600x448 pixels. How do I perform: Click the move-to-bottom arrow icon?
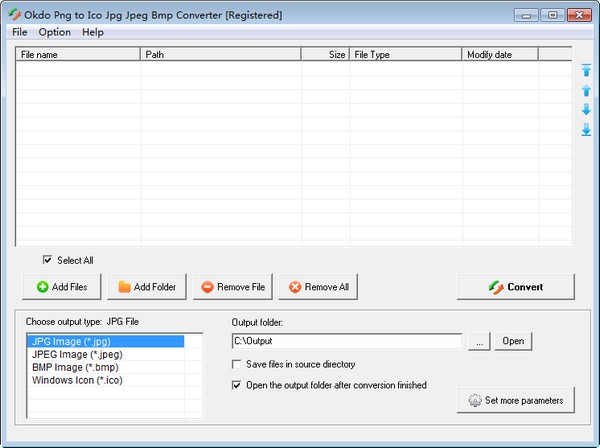click(x=586, y=129)
